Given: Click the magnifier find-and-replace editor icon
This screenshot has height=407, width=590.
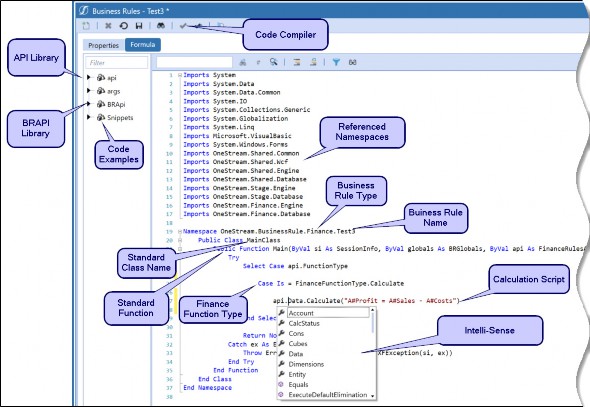Looking at the screenshot, I should pyautogui.click(x=274, y=62).
